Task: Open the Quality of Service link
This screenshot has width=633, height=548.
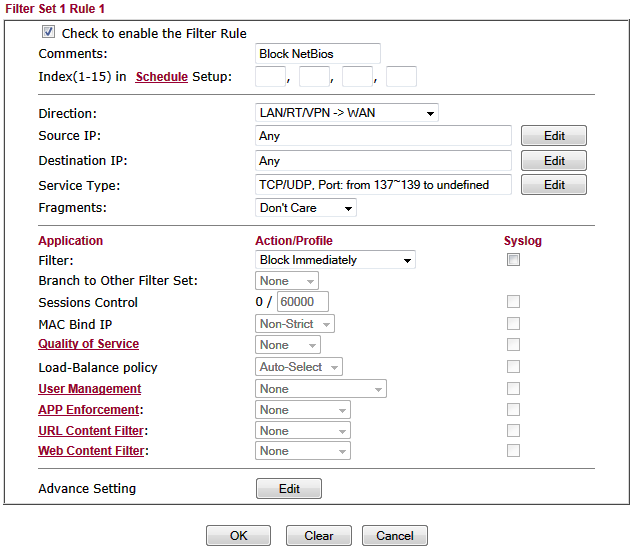Action: click(x=88, y=344)
